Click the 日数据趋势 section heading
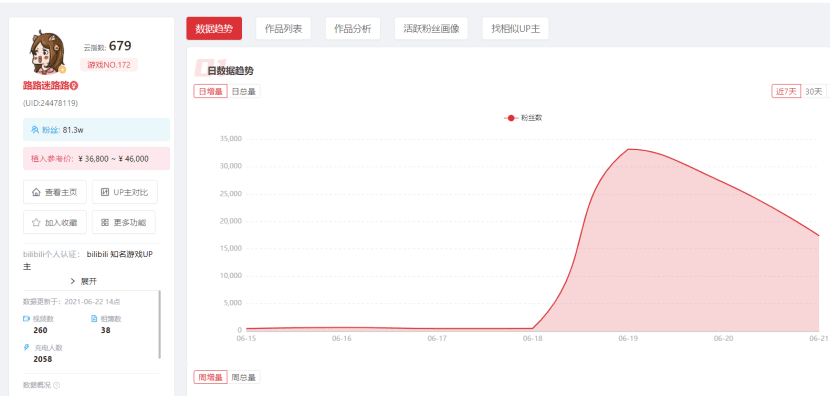Viewport: 830px width, 396px height. tap(230, 71)
